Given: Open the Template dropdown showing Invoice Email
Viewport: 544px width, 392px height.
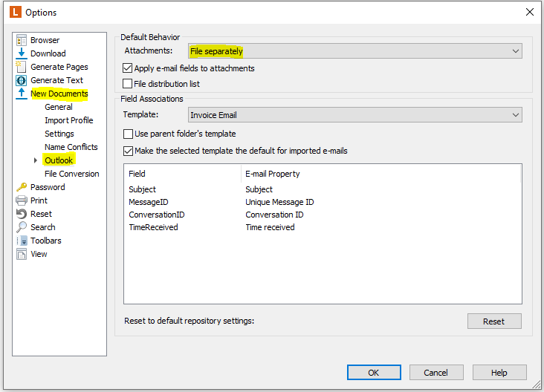Looking at the screenshot, I should click(355, 115).
